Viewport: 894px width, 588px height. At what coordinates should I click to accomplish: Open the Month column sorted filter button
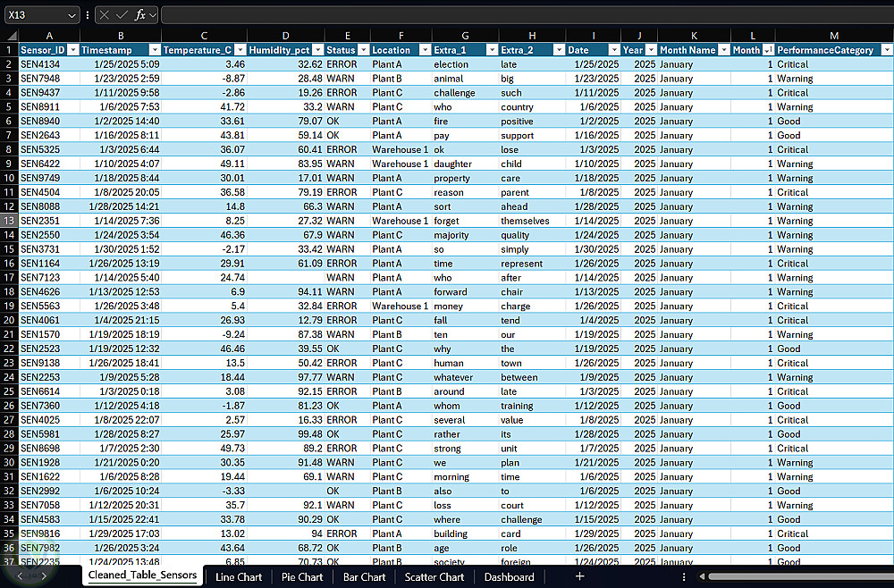tap(768, 50)
